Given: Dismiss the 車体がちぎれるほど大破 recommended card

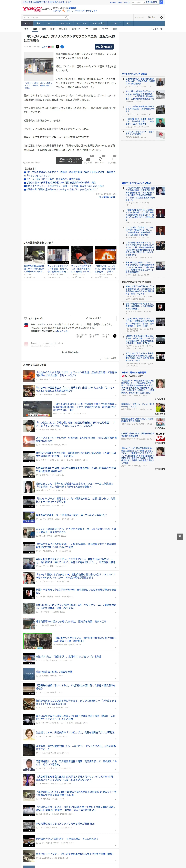Looking at the screenshot, I should 44,278.
